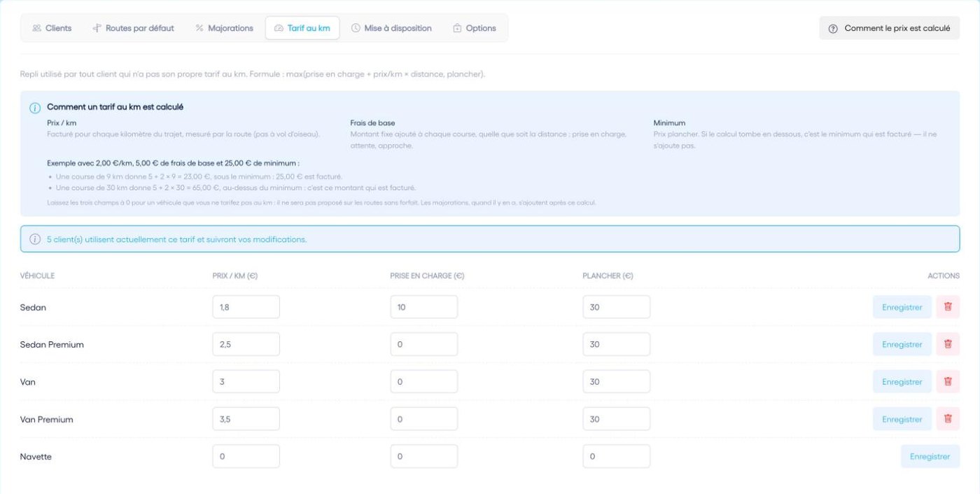Image resolution: width=980 pixels, height=494 pixels.
Task: Open the Clients tab
Action: (x=52, y=28)
